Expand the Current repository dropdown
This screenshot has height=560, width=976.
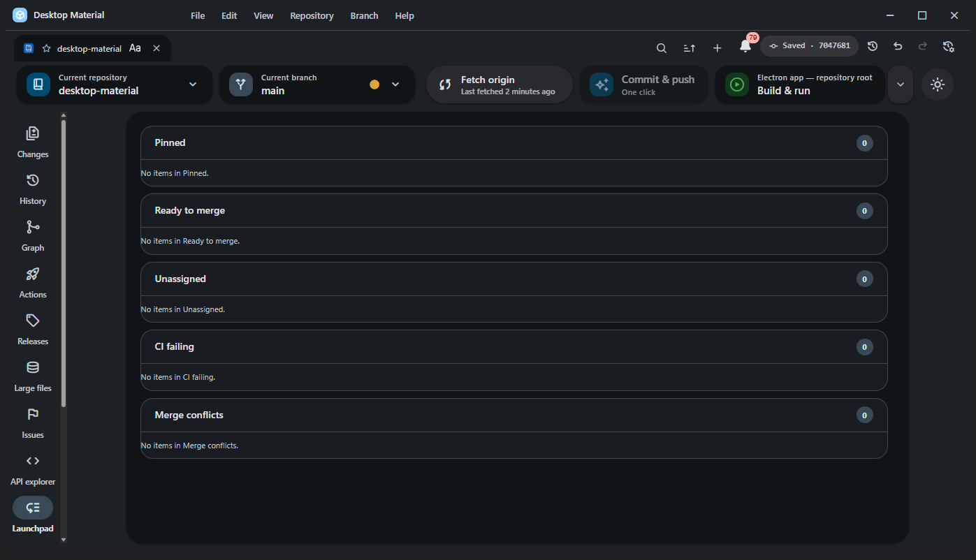point(115,84)
